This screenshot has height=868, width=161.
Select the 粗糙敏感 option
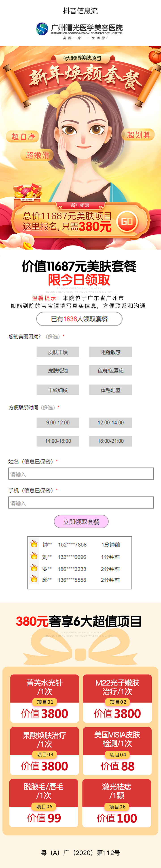click(x=110, y=352)
